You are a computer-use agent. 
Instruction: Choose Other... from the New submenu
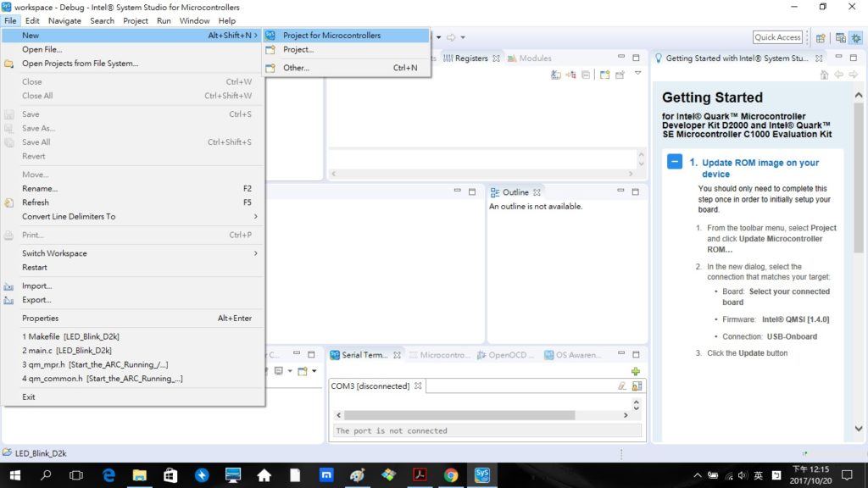click(x=347, y=68)
